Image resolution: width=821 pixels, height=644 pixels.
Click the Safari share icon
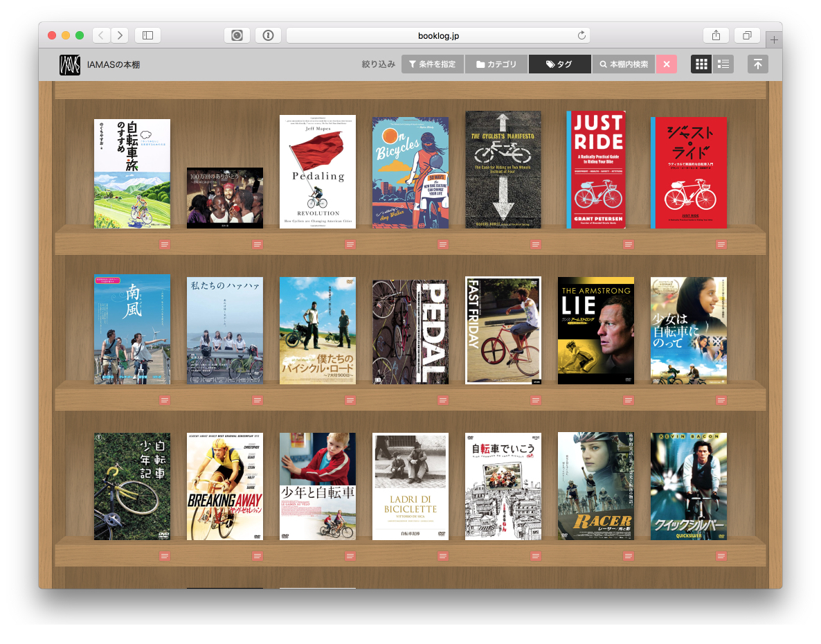(716, 35)
